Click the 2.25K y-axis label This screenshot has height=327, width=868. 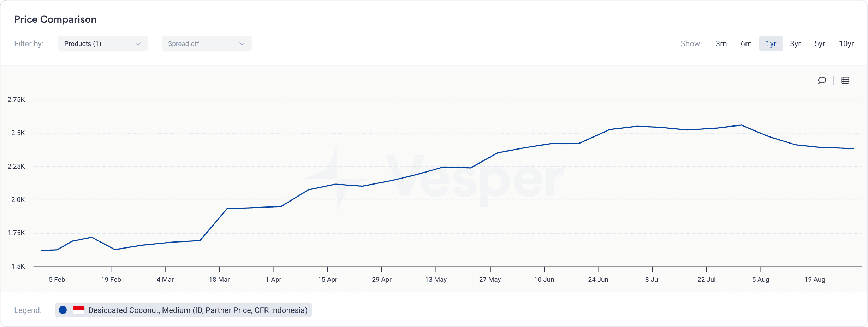click(16, 166)
